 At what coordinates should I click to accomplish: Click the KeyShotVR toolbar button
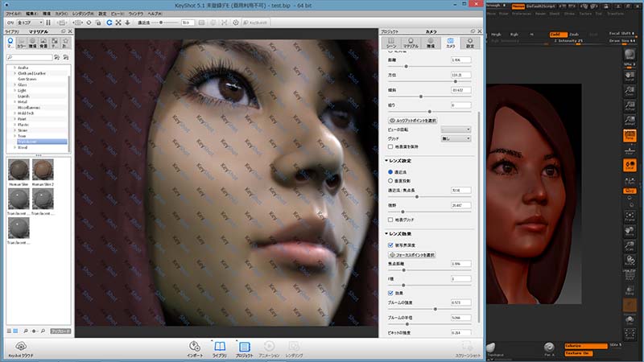pos(255,23)
